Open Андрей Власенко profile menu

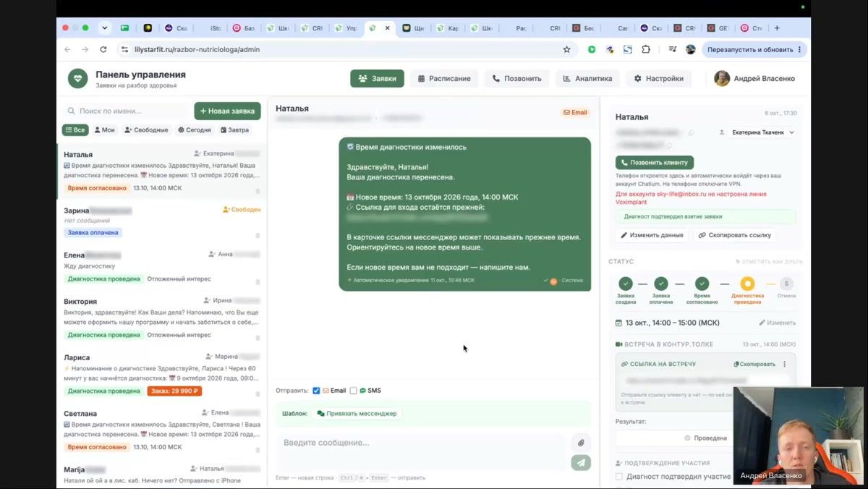pos(754,78)
